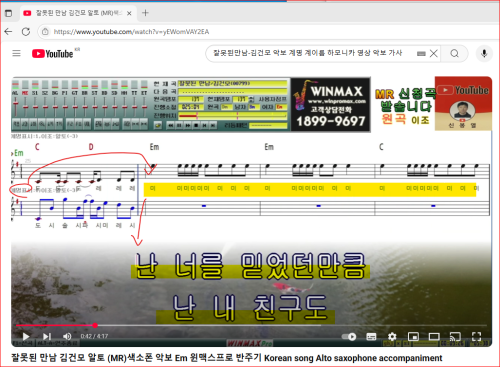Mute the video volume speaker icon
The width and height of the screenshot is (500, 367).
click(x=67, y=336)
